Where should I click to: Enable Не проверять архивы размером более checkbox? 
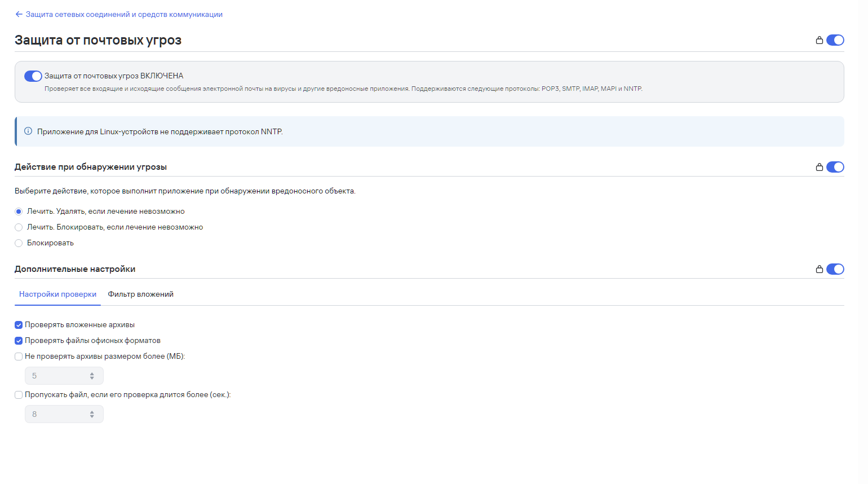(19, 357)
